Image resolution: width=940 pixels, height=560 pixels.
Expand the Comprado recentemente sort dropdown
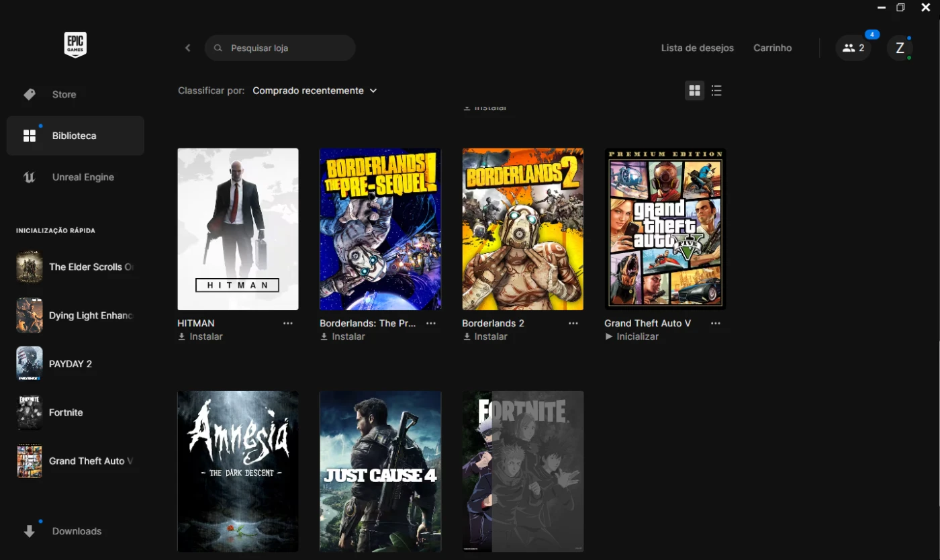(x=315, y=91)
